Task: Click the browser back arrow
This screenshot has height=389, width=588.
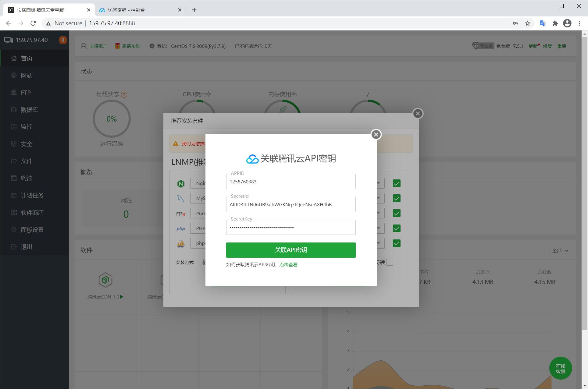Action: click(x=9, y=23)
